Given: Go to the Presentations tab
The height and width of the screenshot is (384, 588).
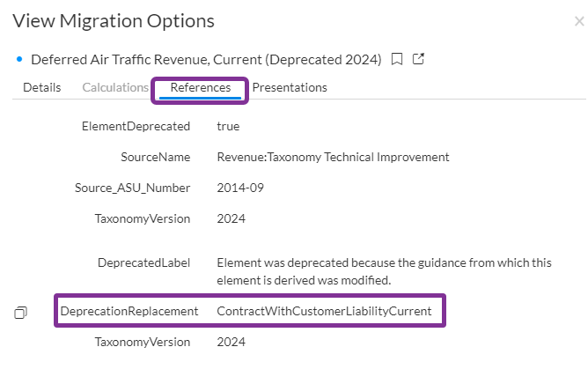Looking at the screenshot, I should pyautogui.click(x=290, y=87).
